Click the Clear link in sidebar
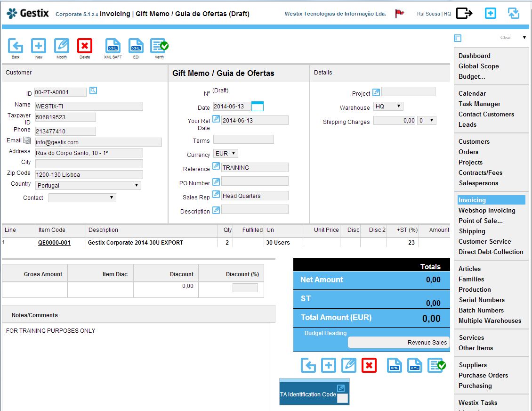This screenshot has width=532, height=411. click(x=506, y=38)
